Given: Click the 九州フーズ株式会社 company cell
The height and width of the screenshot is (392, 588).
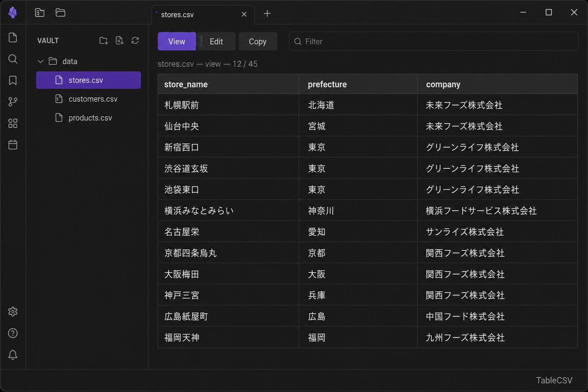Looking at the screenshot, I should click(x=497, y=337).
